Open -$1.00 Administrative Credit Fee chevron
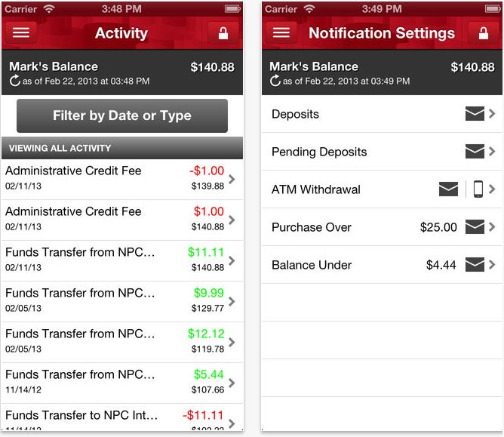 (x=232, y=179)
